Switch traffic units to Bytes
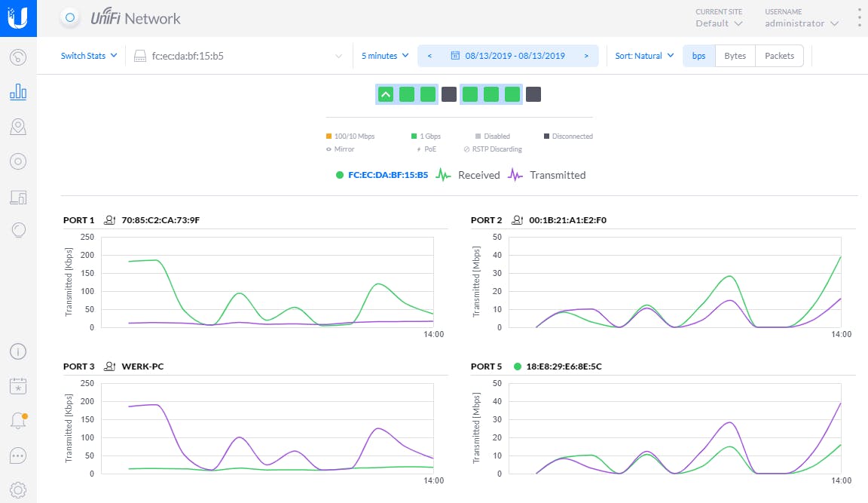868x503 pixels. coord(735,56)
